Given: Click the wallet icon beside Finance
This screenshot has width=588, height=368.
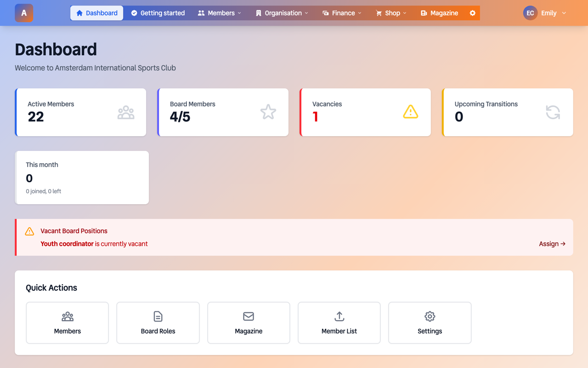Looking at the screenshot, I should coord(325,13).
